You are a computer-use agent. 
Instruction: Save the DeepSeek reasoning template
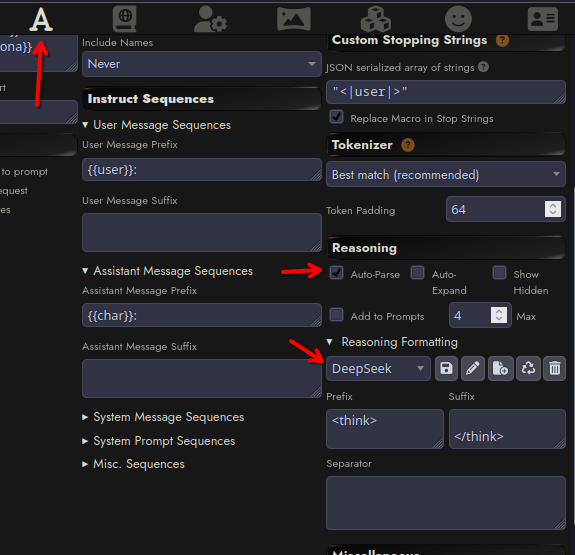(446, 368)
